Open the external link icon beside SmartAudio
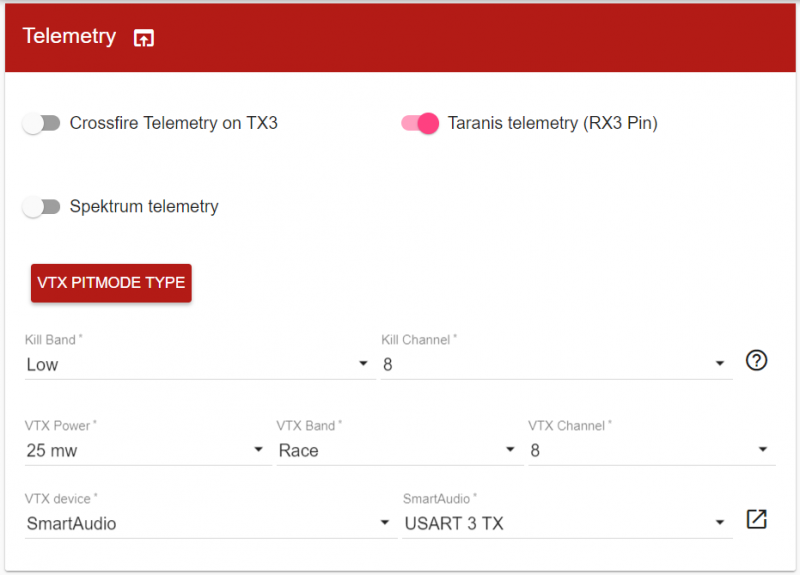The image size is (800, 575). (757, 519)
